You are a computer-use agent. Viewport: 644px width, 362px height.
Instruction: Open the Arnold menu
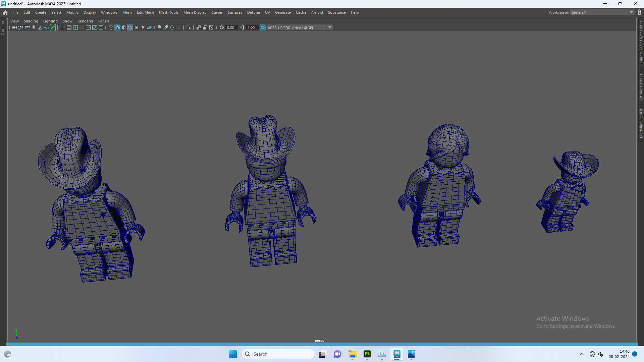point(317,12)
